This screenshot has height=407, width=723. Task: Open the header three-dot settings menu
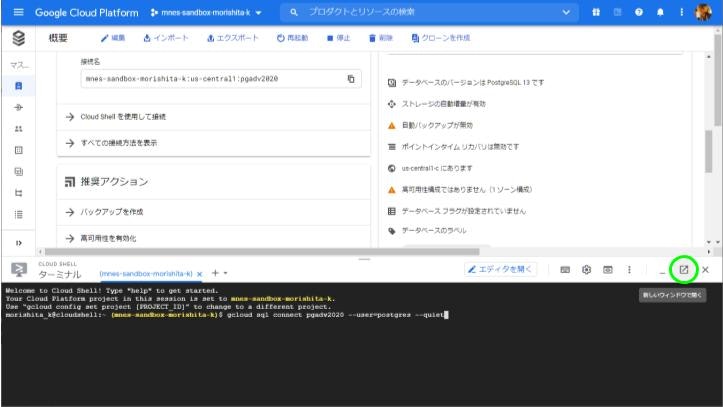pos(682,12)
